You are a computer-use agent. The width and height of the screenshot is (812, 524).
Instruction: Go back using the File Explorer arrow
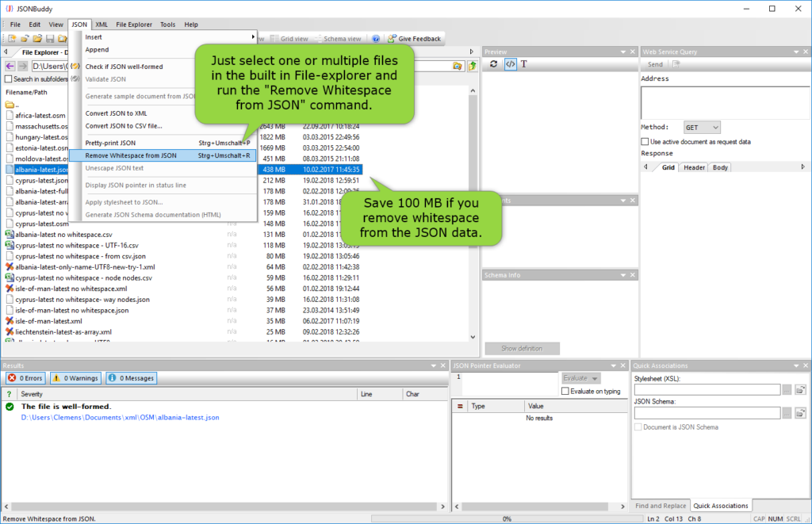[9, 66]
